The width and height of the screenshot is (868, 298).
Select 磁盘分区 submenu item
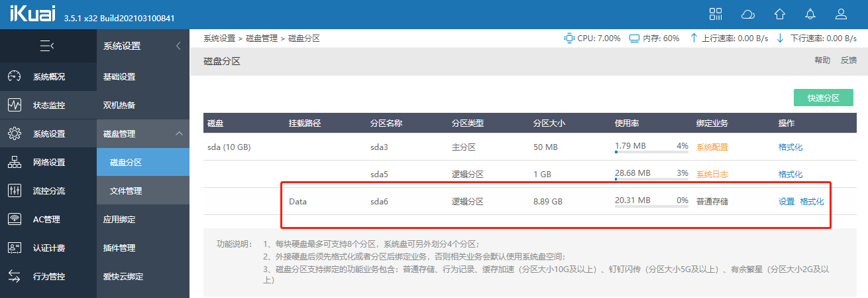(143, 162)
